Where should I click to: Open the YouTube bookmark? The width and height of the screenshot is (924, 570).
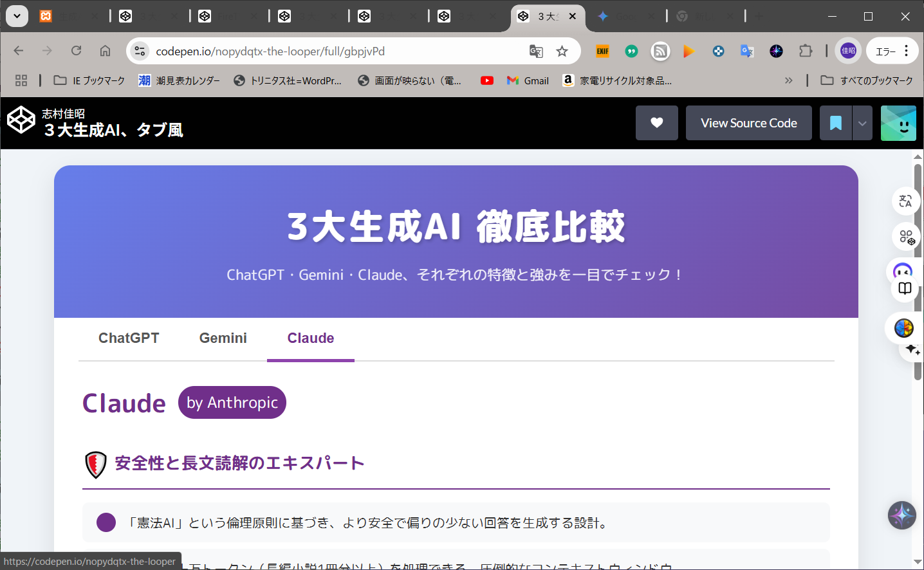click(x=487, y=80)
